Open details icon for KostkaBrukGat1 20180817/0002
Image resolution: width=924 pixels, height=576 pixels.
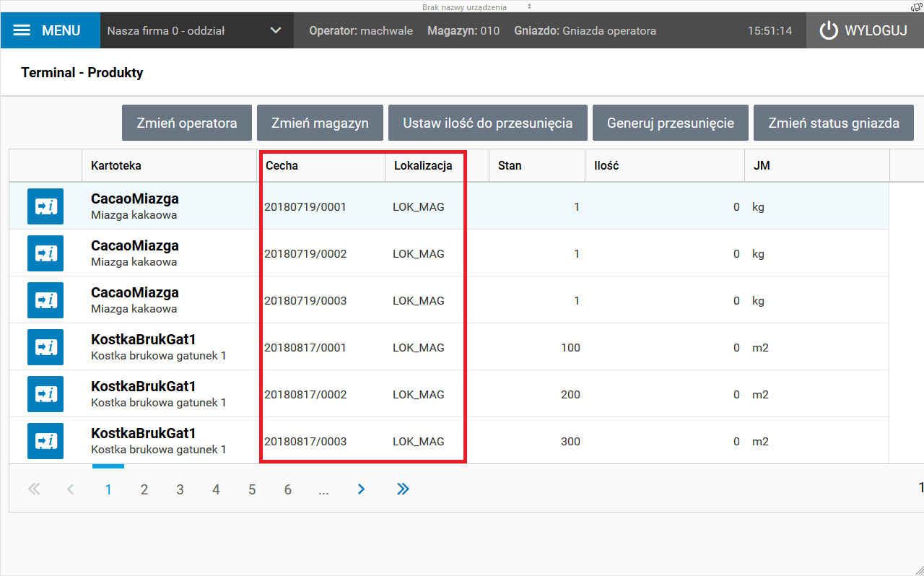tap(45, 394)
